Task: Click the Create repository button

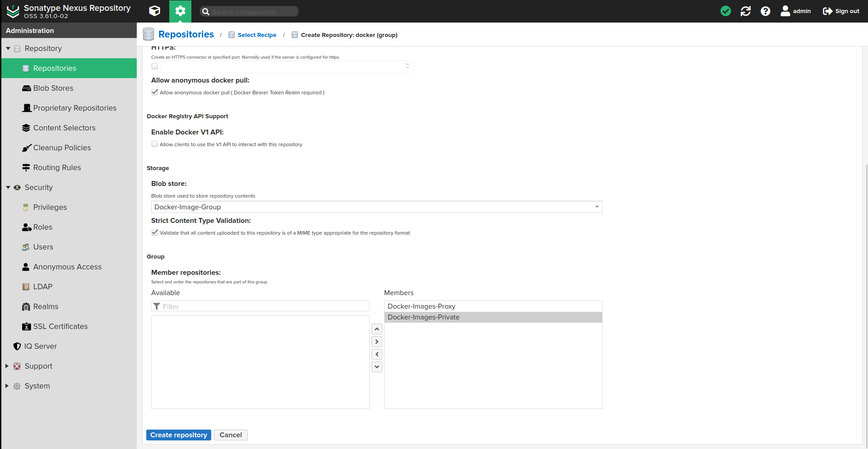Action: [178, 435]
